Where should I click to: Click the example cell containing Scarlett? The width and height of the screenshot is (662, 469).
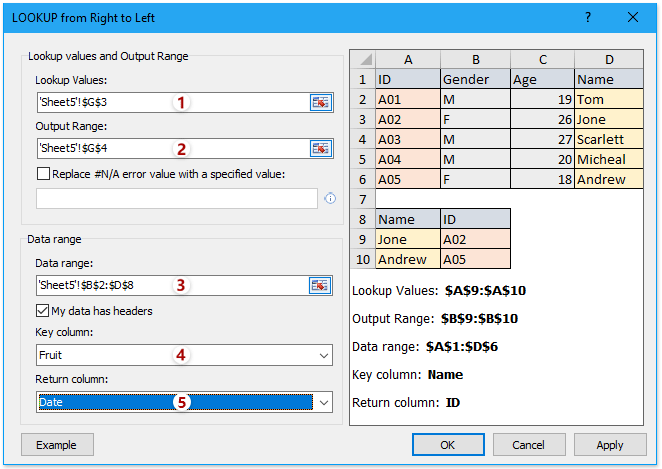pyautogui.click(x=608, y=139)
